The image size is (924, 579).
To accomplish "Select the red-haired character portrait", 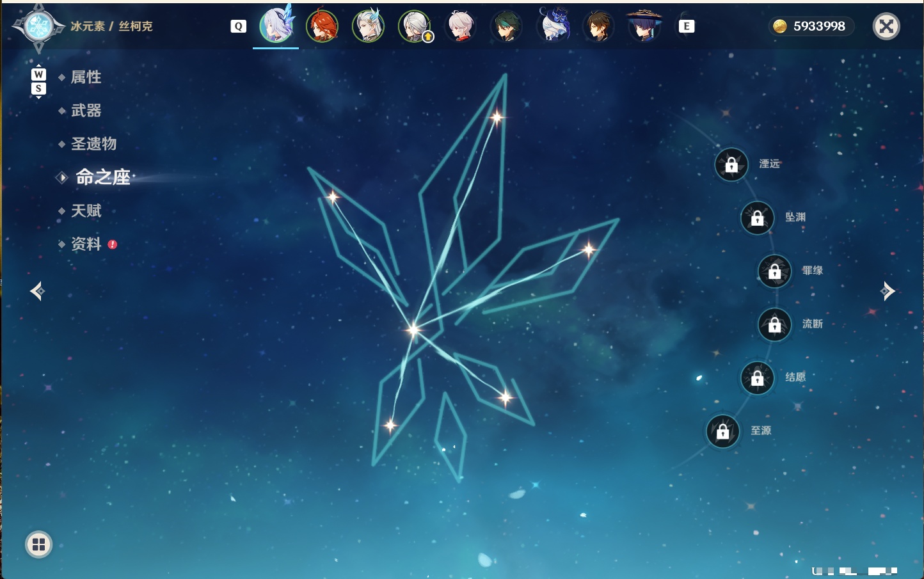I will click(x=322, y=26).
